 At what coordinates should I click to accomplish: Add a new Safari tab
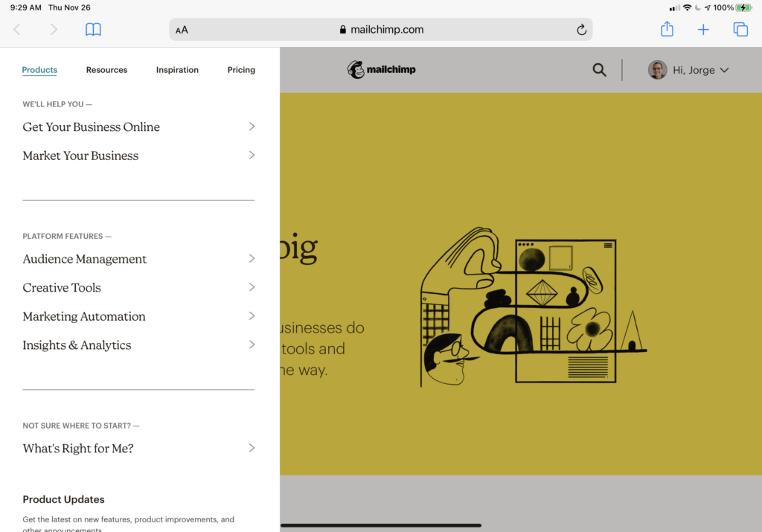coord(702,30)
